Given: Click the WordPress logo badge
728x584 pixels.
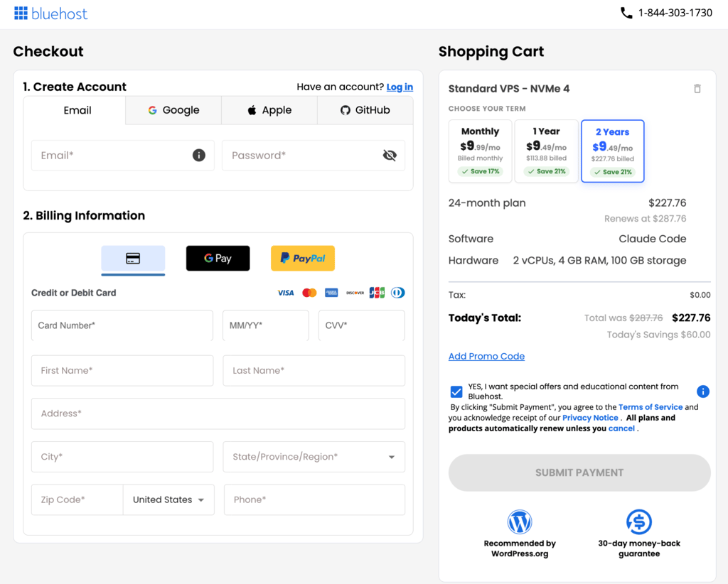Looking at the screenshot, I should click(x=520, y=522).
